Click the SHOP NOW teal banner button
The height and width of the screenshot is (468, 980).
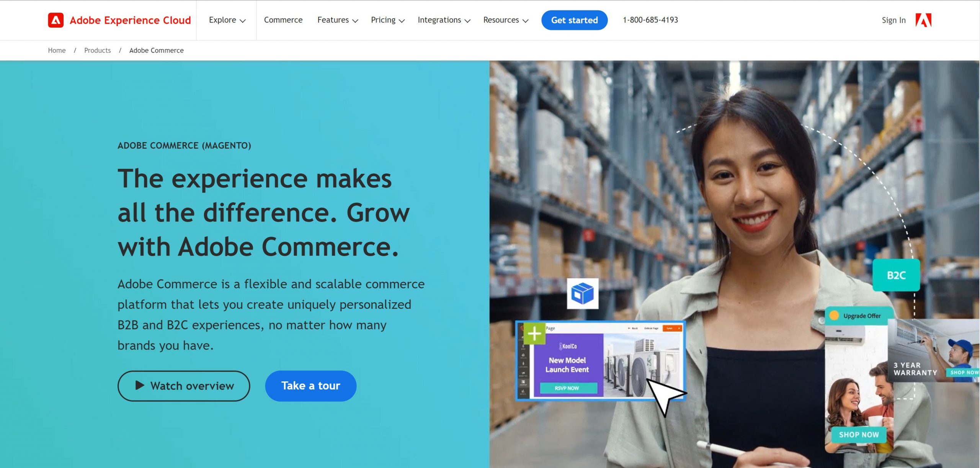click(859, 435)
